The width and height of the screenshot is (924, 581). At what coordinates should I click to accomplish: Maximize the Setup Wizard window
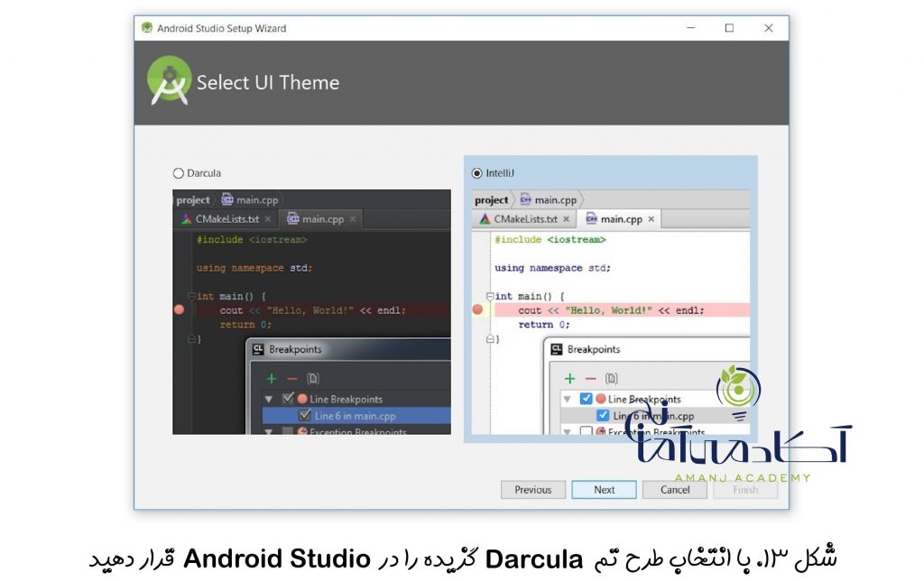[729, 28]
